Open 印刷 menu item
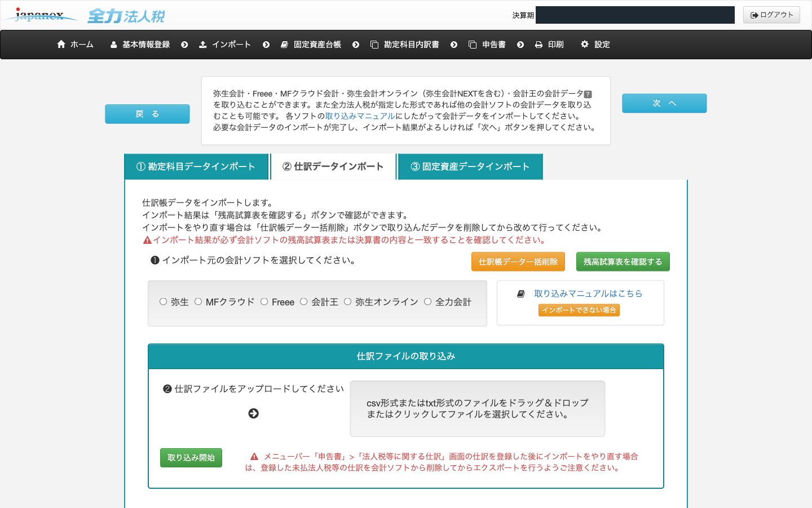This screenshot has height=508, width=812. tap(549, 45)
